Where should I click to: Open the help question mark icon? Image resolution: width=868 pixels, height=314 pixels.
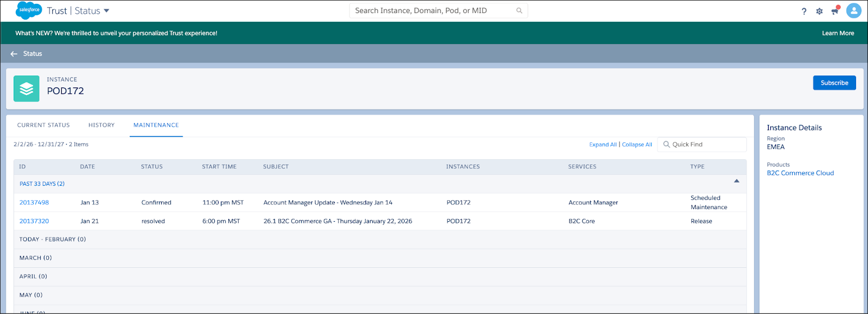pyautogui.click(x=804, y=11)
